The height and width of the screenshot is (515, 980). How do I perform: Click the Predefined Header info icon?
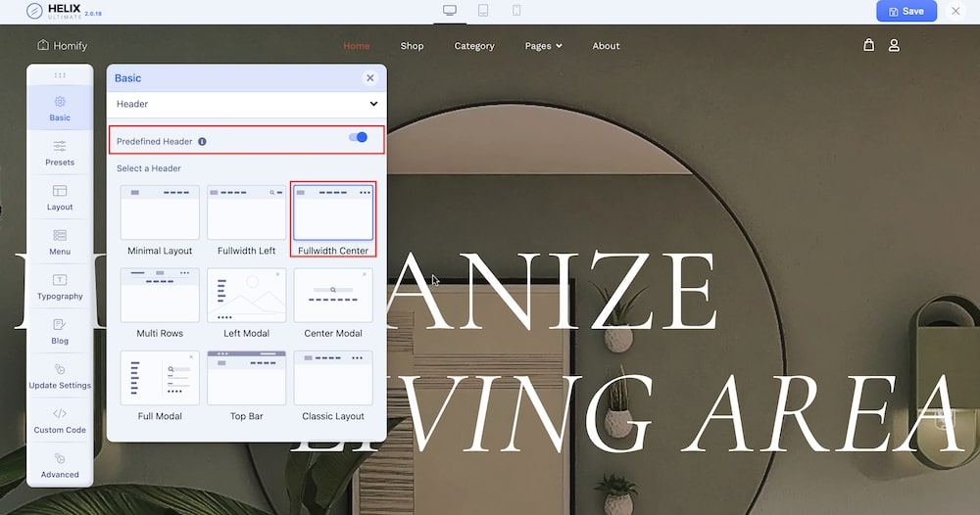202,142
